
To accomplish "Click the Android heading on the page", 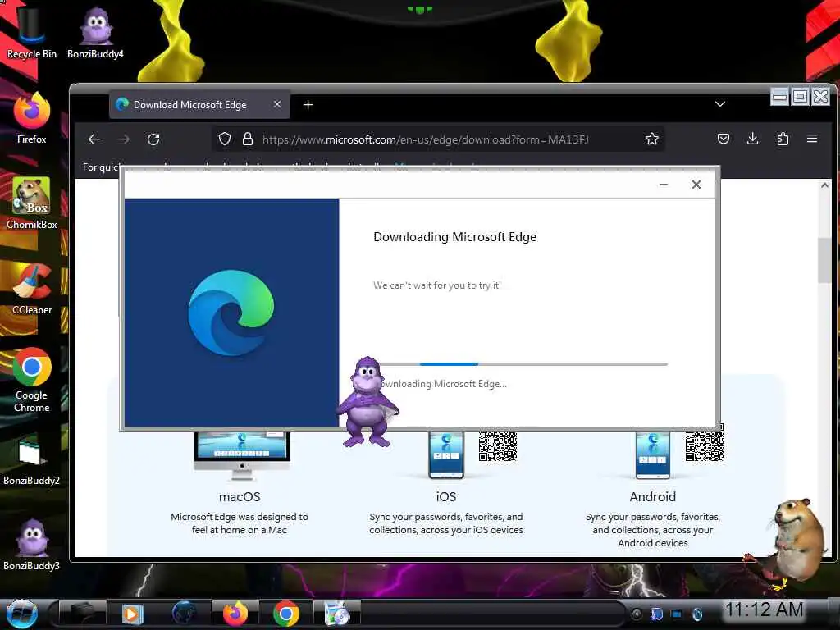I will pos(652,496).
